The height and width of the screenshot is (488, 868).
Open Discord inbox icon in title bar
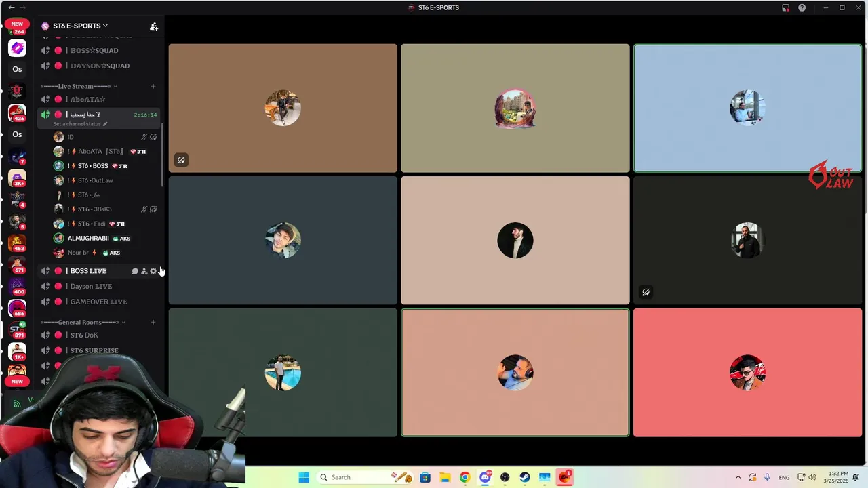click(x=785, y=7)
